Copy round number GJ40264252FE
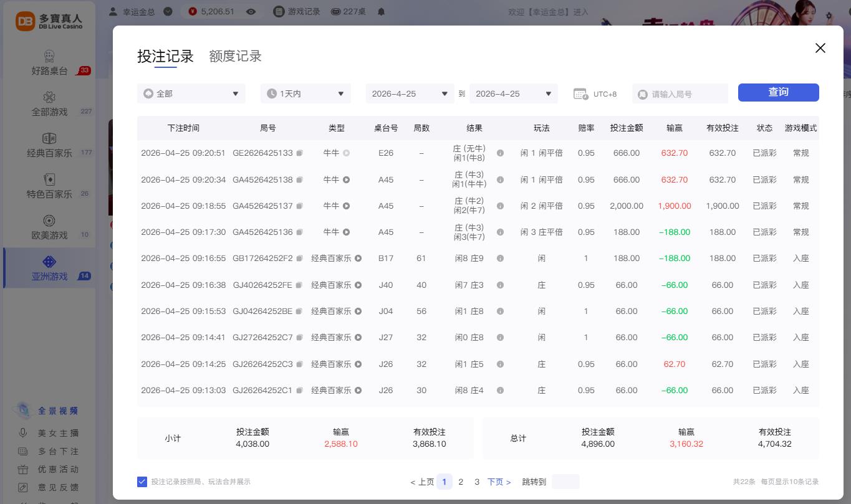Image resolution: width=851 pixels, height=504 pixels. point(300,285)
